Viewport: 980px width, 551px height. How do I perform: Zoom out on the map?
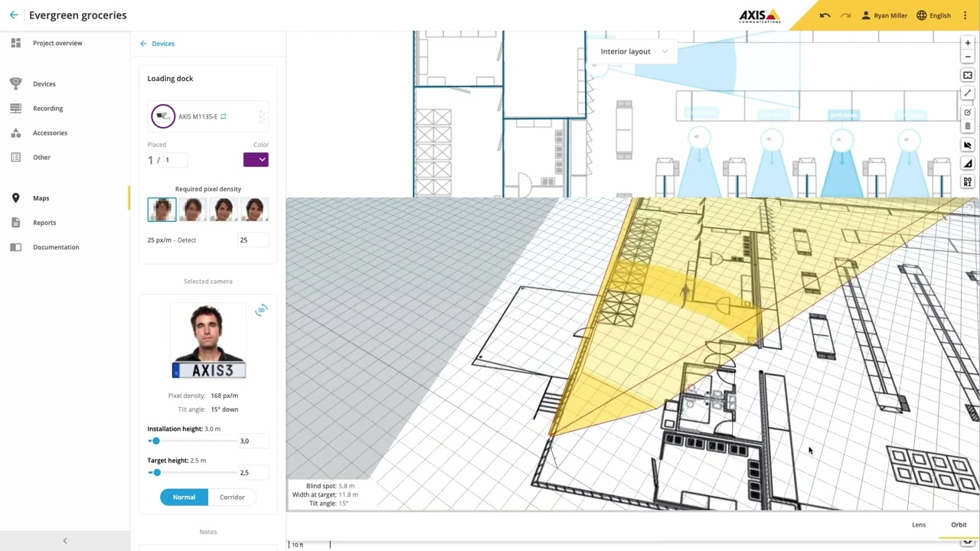point(968,57)
